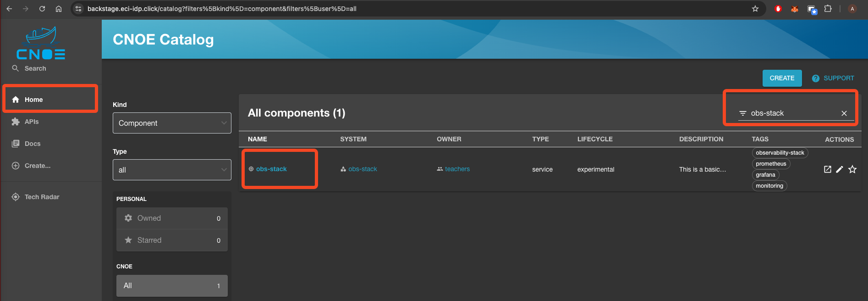Open the obs-stack component link

271,169
